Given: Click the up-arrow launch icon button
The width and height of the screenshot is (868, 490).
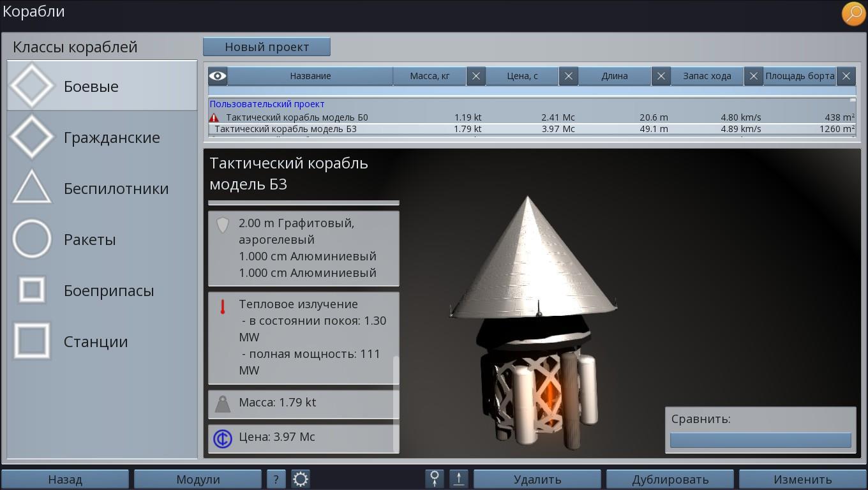Looking at the screenshot, I should 459,479.
